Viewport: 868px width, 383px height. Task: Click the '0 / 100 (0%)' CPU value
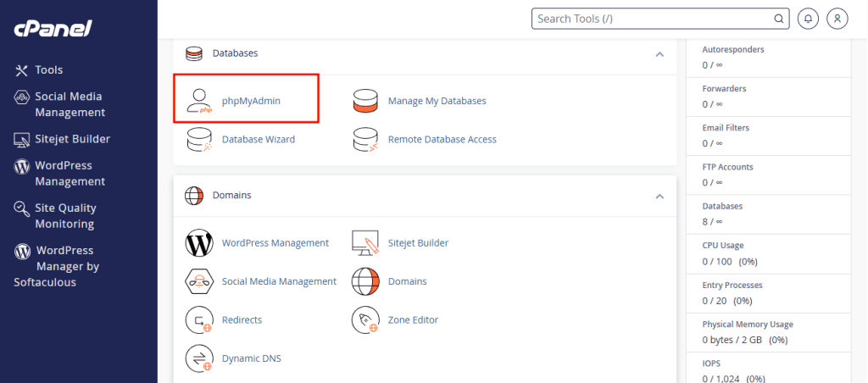tap(730, 261)
